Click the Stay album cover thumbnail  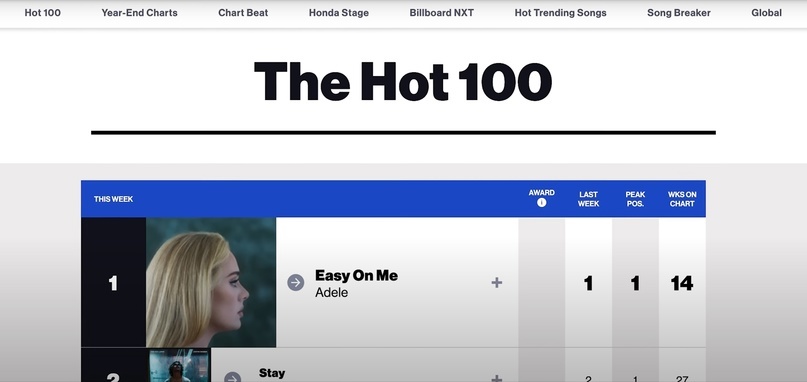pyautogui.click(x=180, y=366)
